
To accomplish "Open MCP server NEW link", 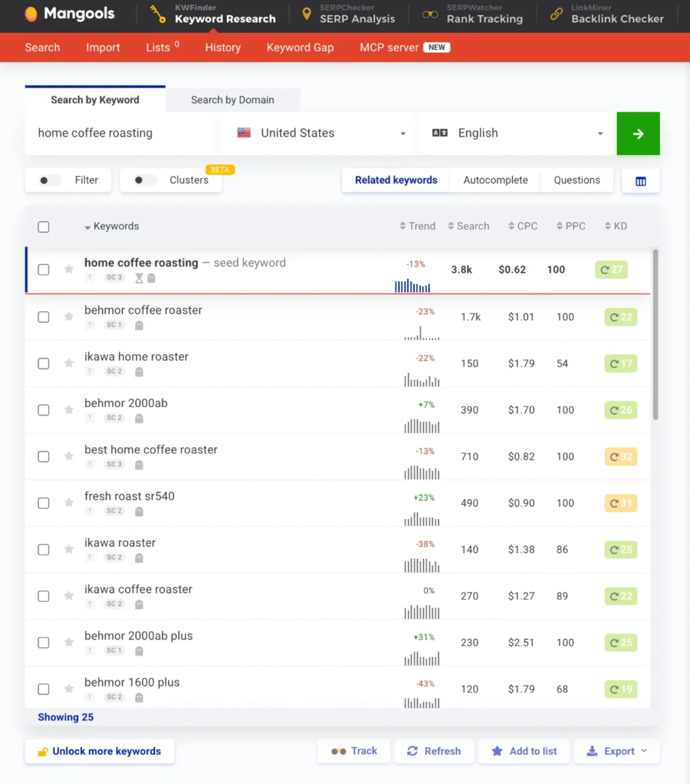I will 405,48.
